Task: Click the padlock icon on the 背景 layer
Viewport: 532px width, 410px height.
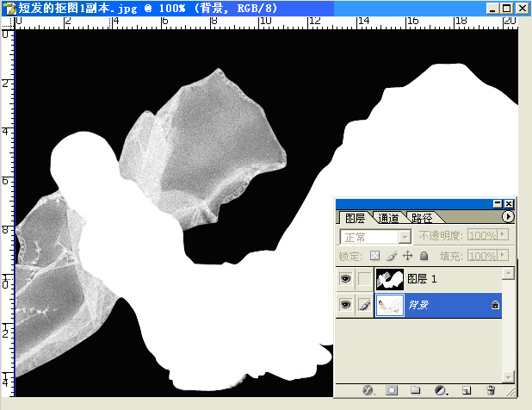Action: click(x=495, y=305)
